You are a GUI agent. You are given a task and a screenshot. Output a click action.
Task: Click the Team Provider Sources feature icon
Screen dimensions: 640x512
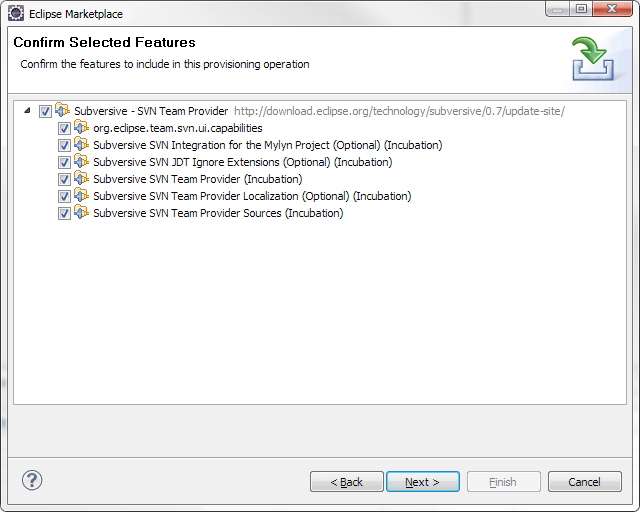point(82,212)
